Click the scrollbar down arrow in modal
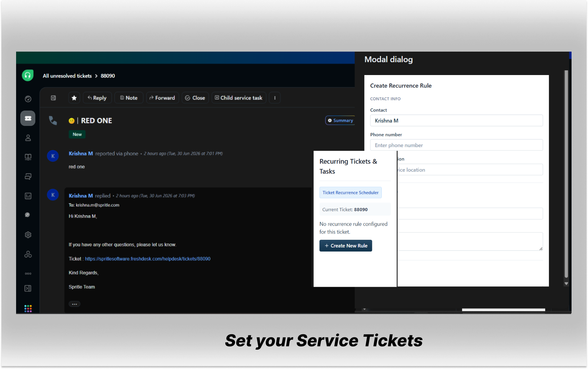588x369 pixels. pyautogui.click(x=566, y=283)
